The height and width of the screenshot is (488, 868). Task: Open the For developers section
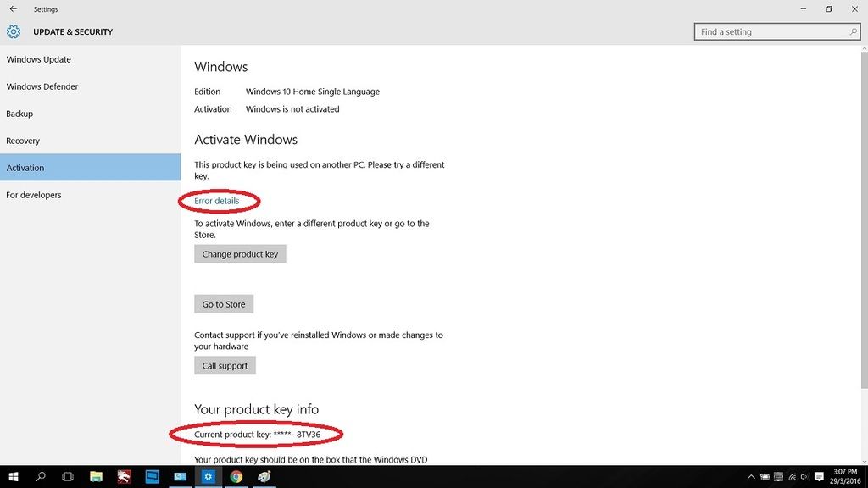[x=34, y=195]
